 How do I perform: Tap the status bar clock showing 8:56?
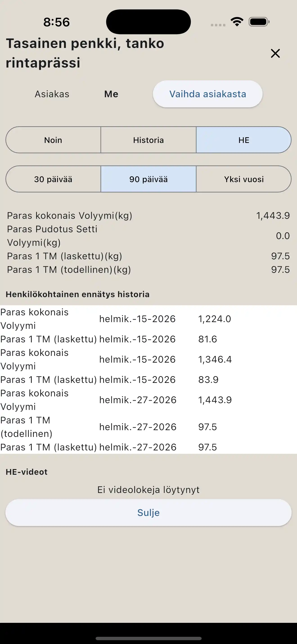pyautogui.click(x=56, y=22)
